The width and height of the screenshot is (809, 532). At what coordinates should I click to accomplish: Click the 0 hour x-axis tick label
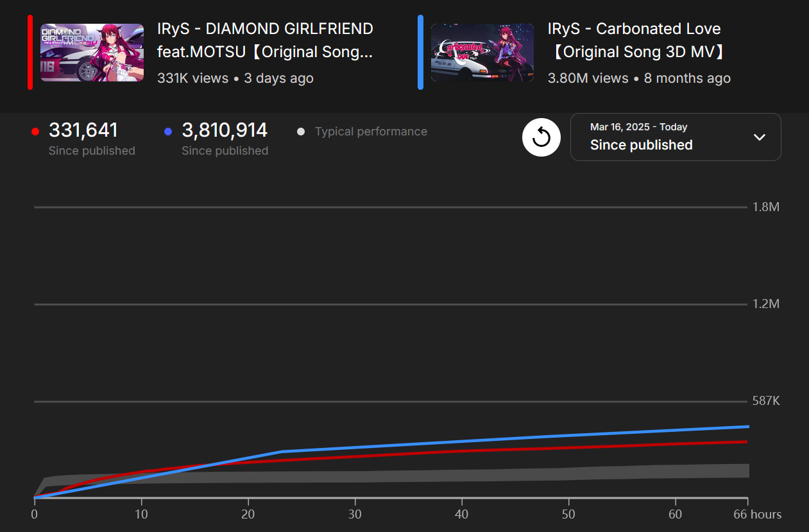click(x=35, y=515)
